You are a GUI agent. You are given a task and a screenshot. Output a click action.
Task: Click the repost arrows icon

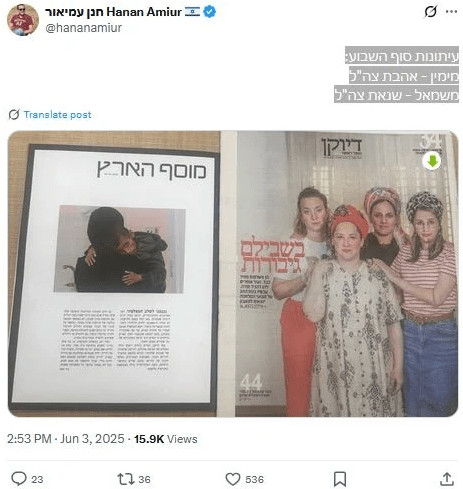(126, 479)
